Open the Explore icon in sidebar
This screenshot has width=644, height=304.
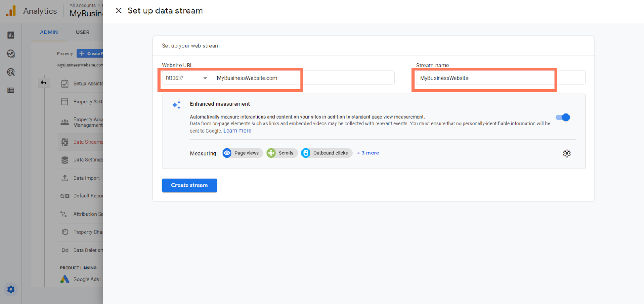11,54
